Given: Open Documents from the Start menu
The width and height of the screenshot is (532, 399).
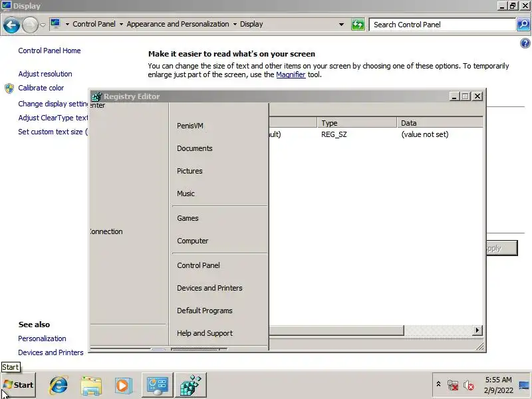Looking at the screenshot, I should 195,148.
